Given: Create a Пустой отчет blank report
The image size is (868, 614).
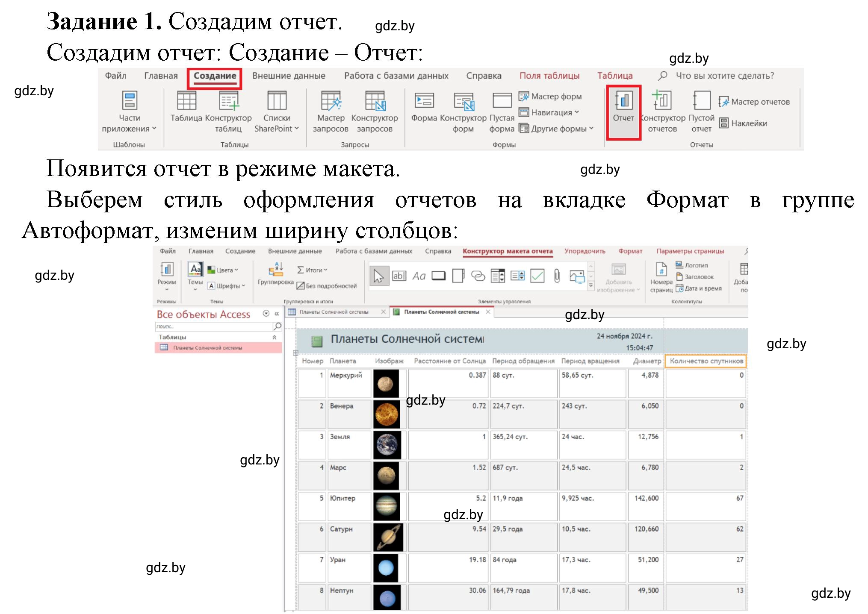Looking at the screenshot, I should [701, 112].
